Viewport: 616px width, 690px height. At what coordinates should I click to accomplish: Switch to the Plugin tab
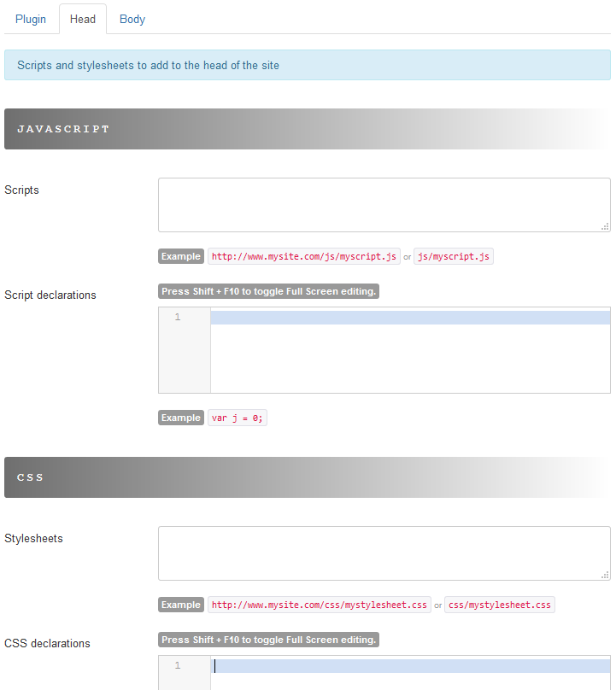click(x=31, y=19)
